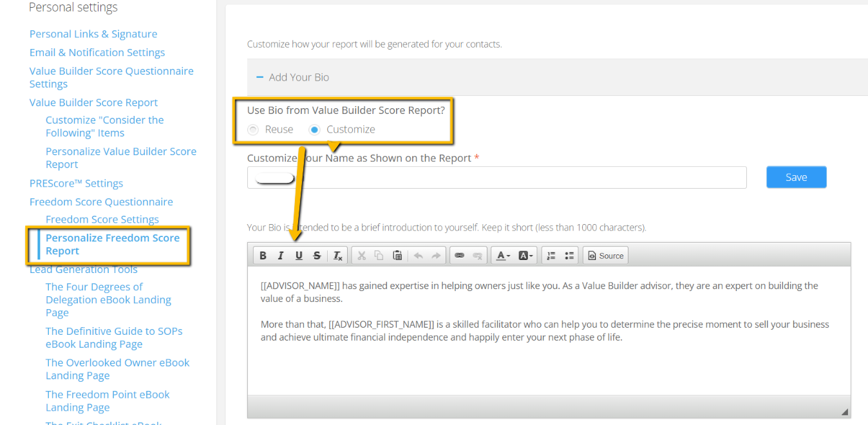Open Value Builder Score Questionnaire Settings
Image resolution: width=868 pixels, height=425 pixels.
[111, 77]
